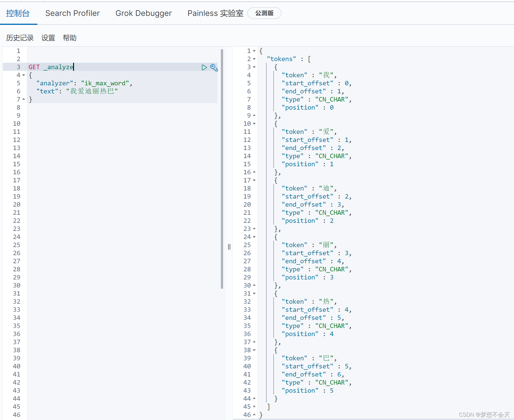Collapse tokens array at output line 2
This screenshot has height=420, width=514.
click(x=254, y=59)
